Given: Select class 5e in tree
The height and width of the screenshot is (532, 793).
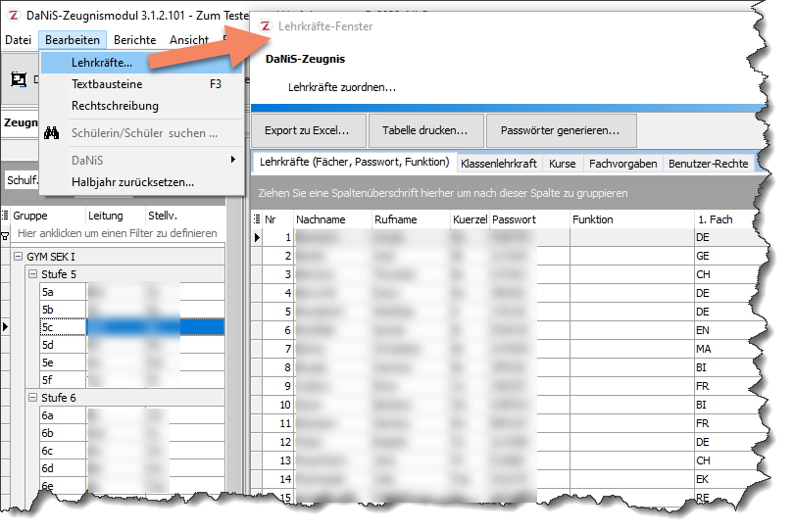Looking at the screenshot, I should (x=47, y=363).
